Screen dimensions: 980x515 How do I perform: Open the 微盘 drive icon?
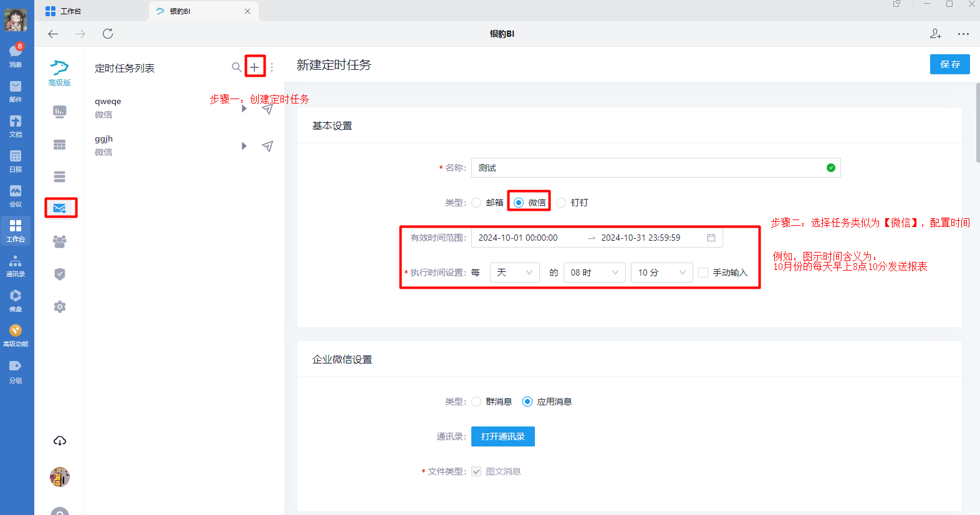pyautogui.click(x=16, y=301)
